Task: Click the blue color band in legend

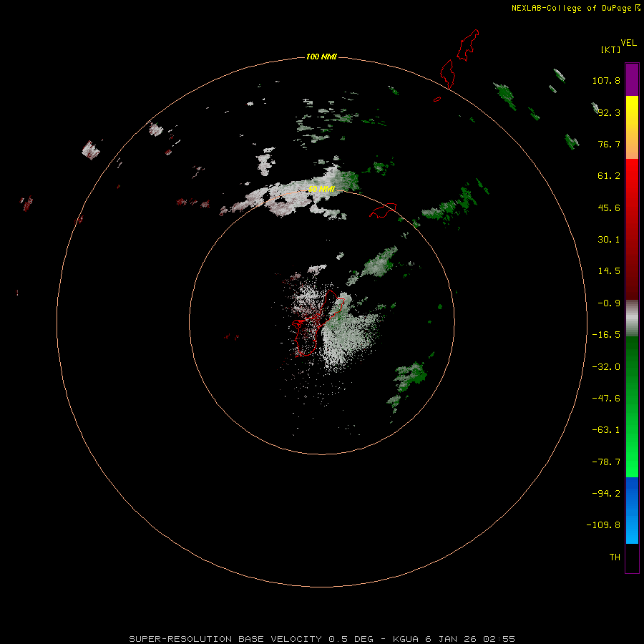Action: pos(632,510)
